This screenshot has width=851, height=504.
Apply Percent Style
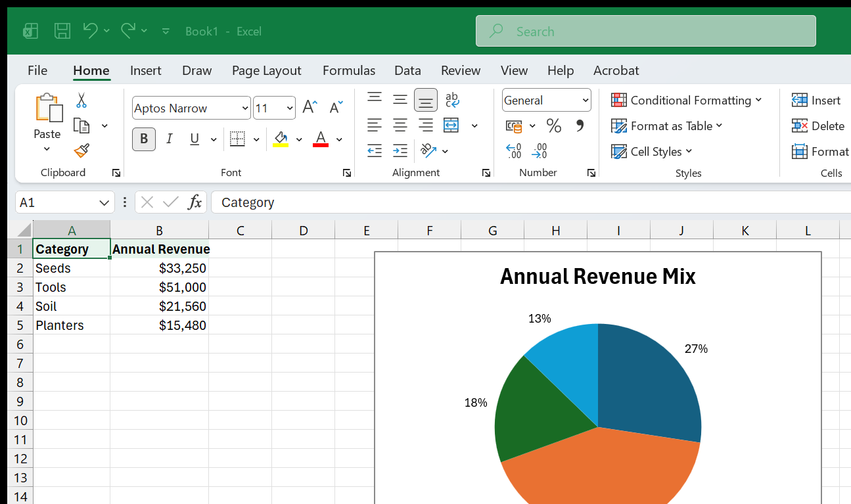554,126
